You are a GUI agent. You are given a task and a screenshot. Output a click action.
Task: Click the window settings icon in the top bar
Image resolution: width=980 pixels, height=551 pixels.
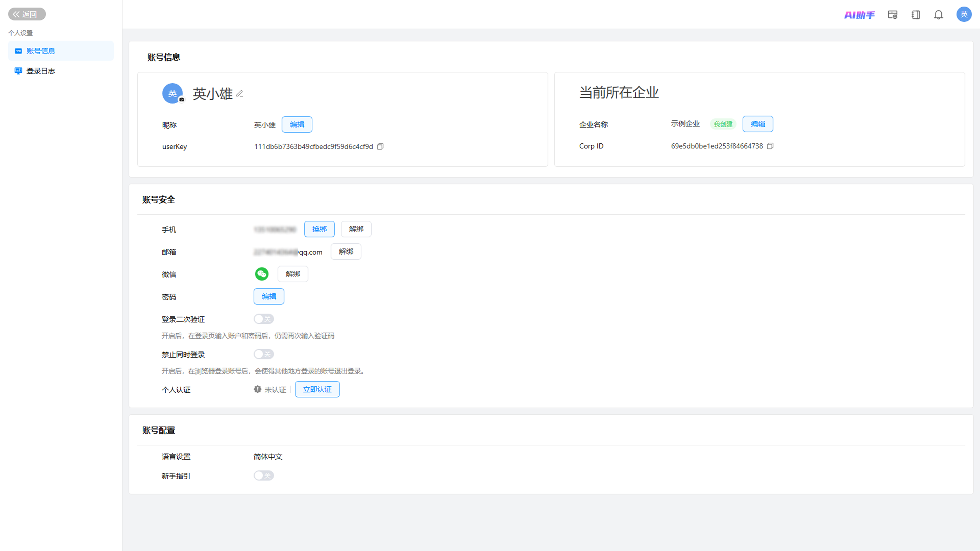pos(892,15)
